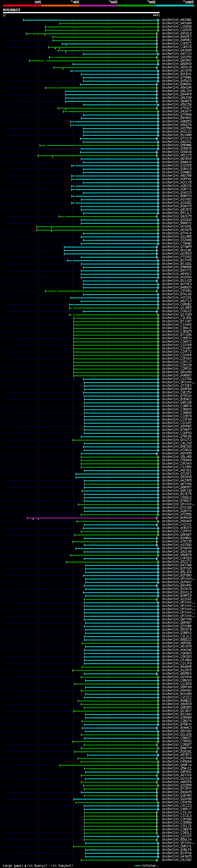The image size is (197, 868).
Task: Click the =100char. scale legend text
Action: click(x=150, y=866)
